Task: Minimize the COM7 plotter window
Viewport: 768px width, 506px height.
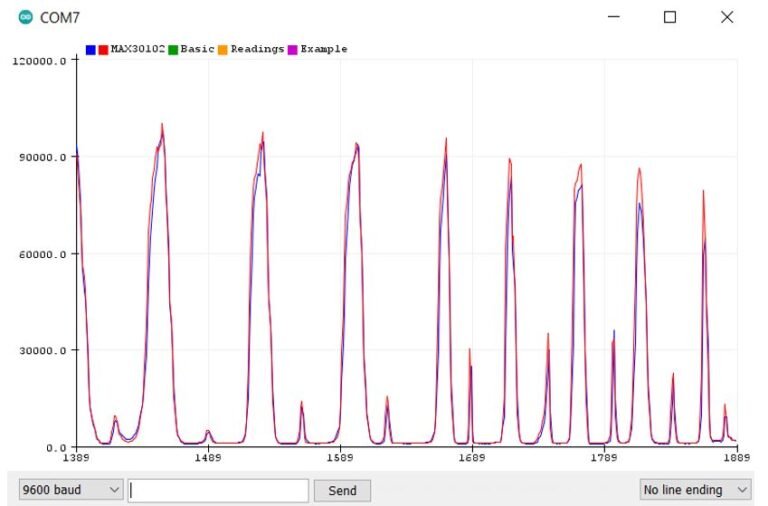Action: pos(613,17)
